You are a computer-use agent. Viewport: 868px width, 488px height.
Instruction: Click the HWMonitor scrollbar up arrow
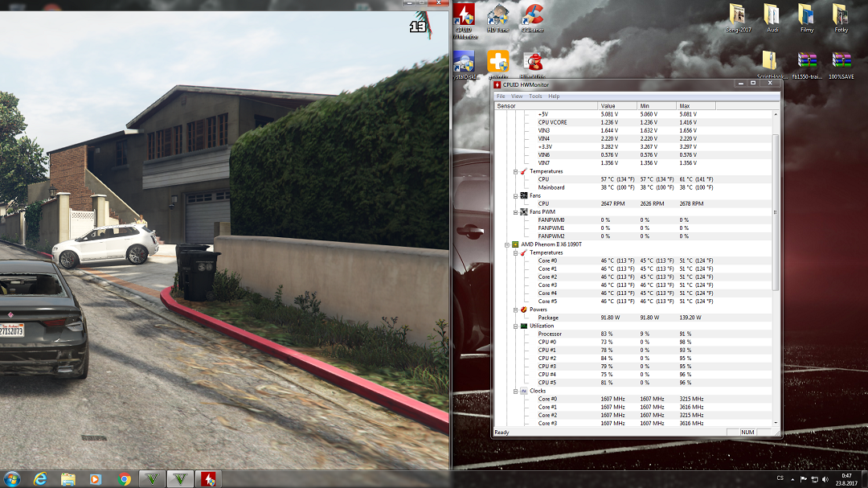[x=776, y=114]
